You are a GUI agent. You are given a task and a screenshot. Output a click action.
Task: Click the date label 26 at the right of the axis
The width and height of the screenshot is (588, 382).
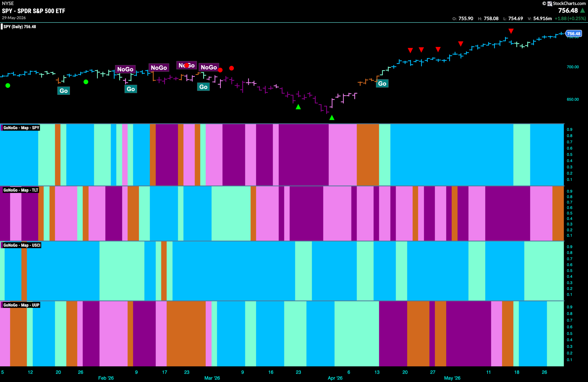point(544,372)
